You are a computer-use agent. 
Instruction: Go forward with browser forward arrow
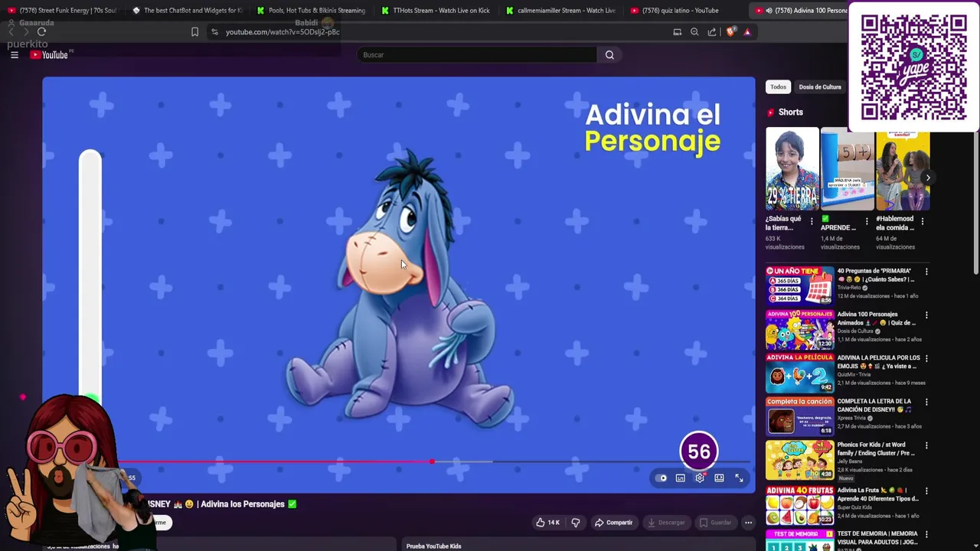click(24, 31)
